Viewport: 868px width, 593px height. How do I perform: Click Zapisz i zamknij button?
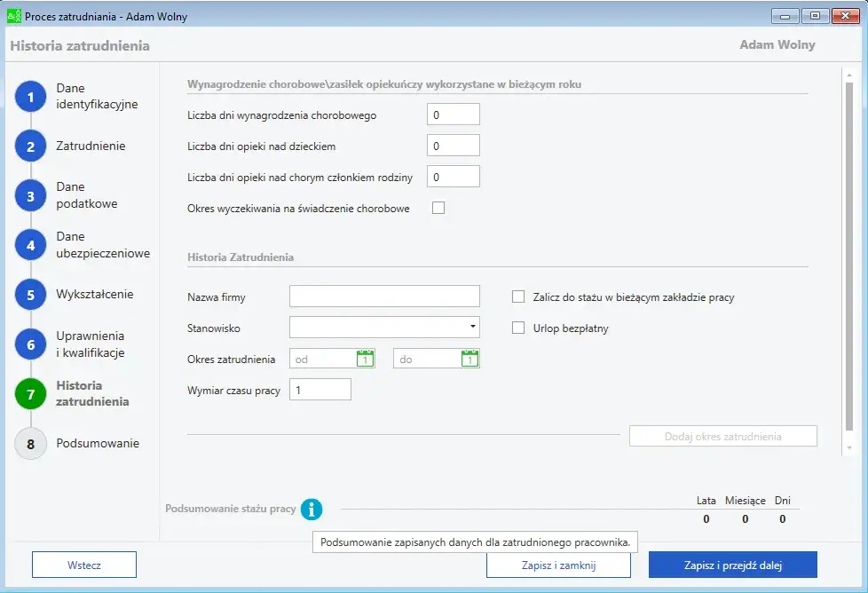(x=558, y=565)
